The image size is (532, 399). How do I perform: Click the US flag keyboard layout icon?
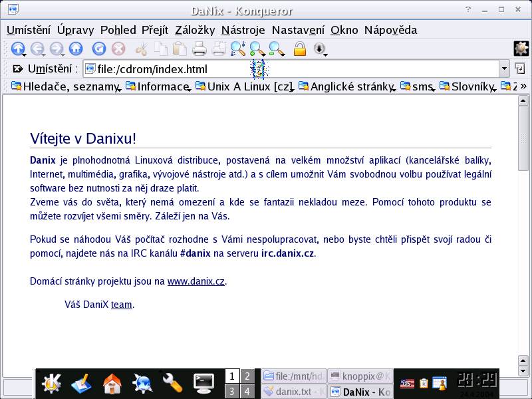pos(407,384)
